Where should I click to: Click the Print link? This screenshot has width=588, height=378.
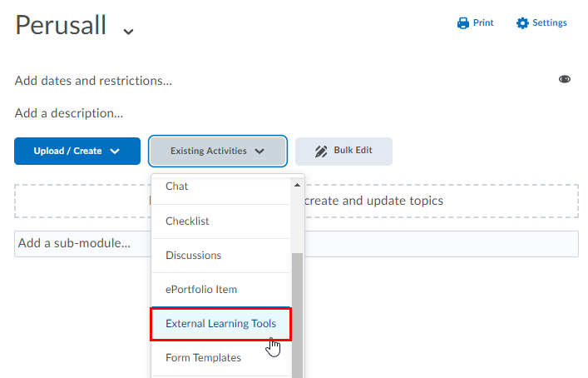[x=483, y=23]
